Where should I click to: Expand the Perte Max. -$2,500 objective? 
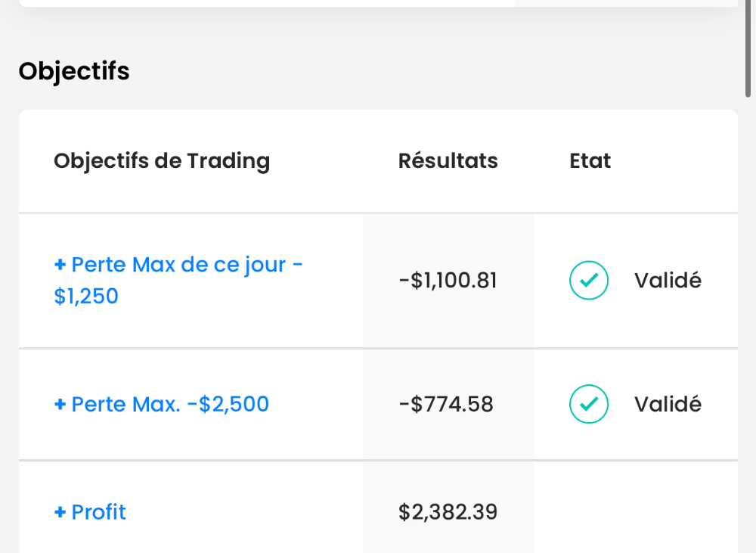(162, 404)
